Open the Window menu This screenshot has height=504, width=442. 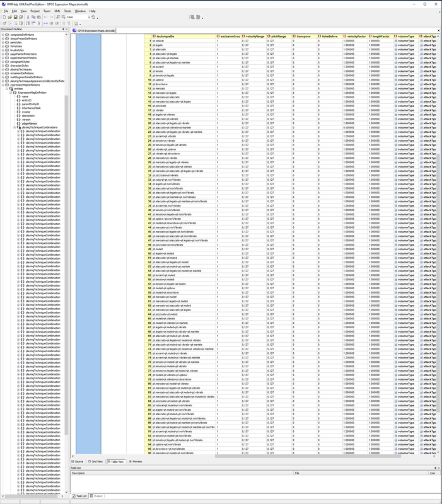(80, 11)
